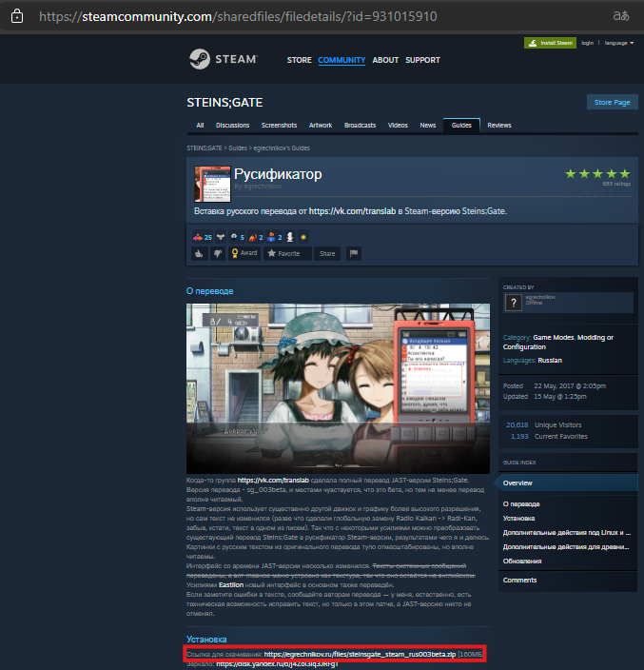Screen dimensions: 644x670
Task: Click the Game Modes category link
Action: (553, 338)
